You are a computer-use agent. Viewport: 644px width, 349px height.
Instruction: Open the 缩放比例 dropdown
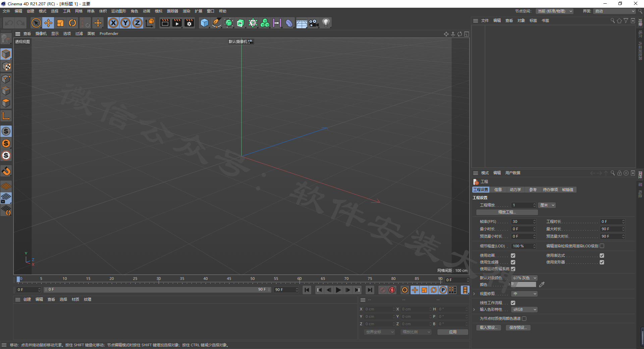click(416, 332)
